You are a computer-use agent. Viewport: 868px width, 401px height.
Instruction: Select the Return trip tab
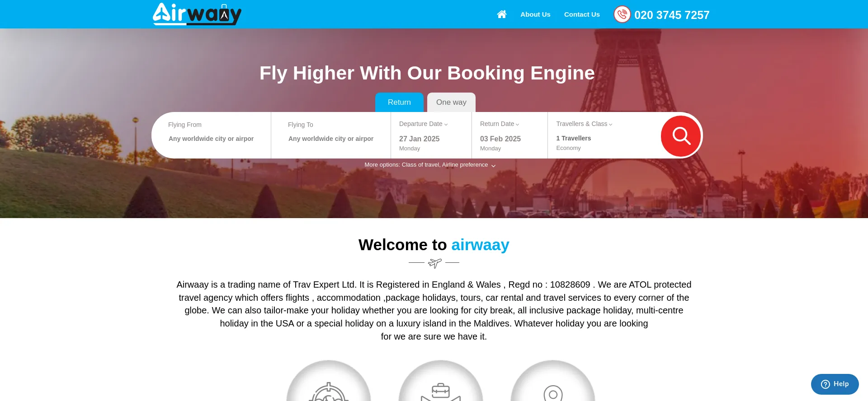[399, 103]
